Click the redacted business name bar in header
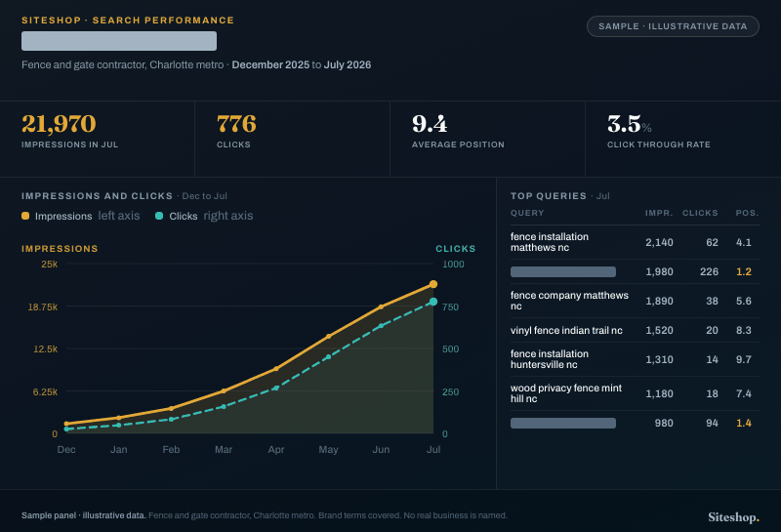The width and height of the screenshot is (781, 532). coord(119,41)
